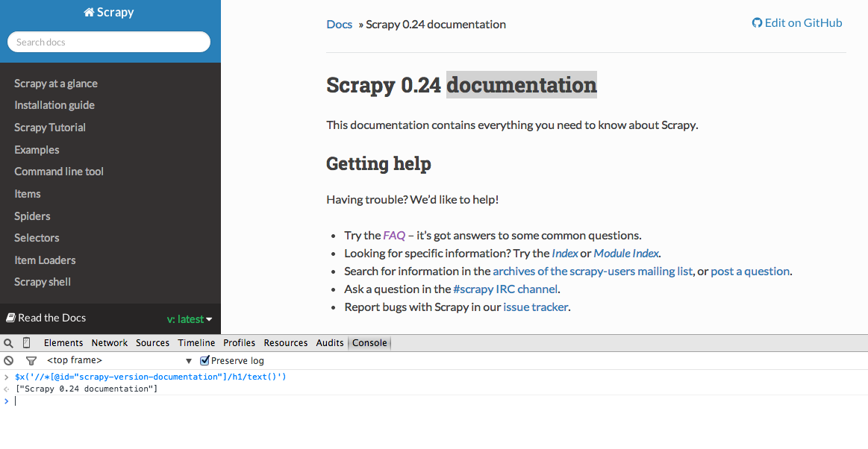The image size is (868, 449).
Task: Open scrapy-users mailing list archives link
Action: coord(593,271)
